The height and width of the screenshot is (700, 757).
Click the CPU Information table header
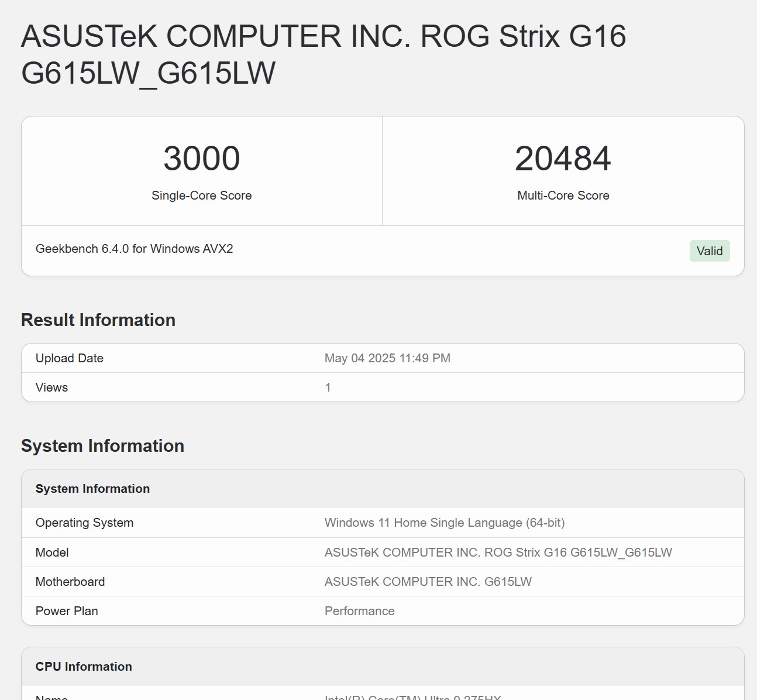(84, 667)
